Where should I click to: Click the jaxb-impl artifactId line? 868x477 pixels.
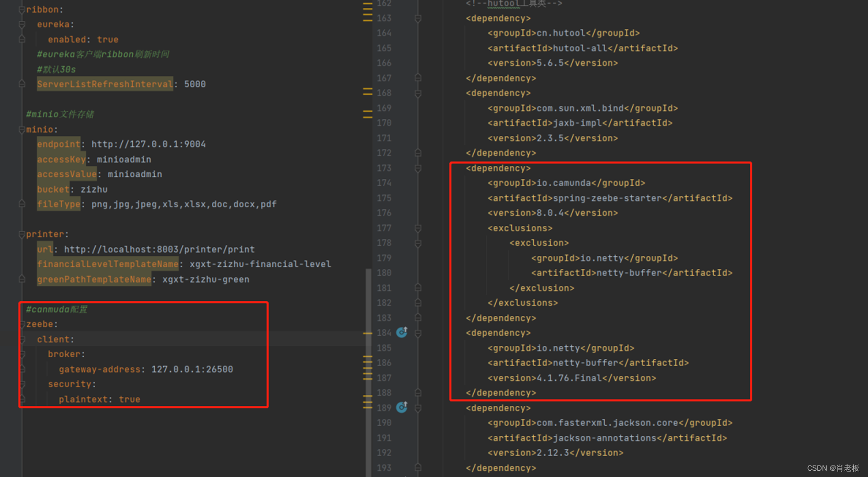[x=580, y=123]
